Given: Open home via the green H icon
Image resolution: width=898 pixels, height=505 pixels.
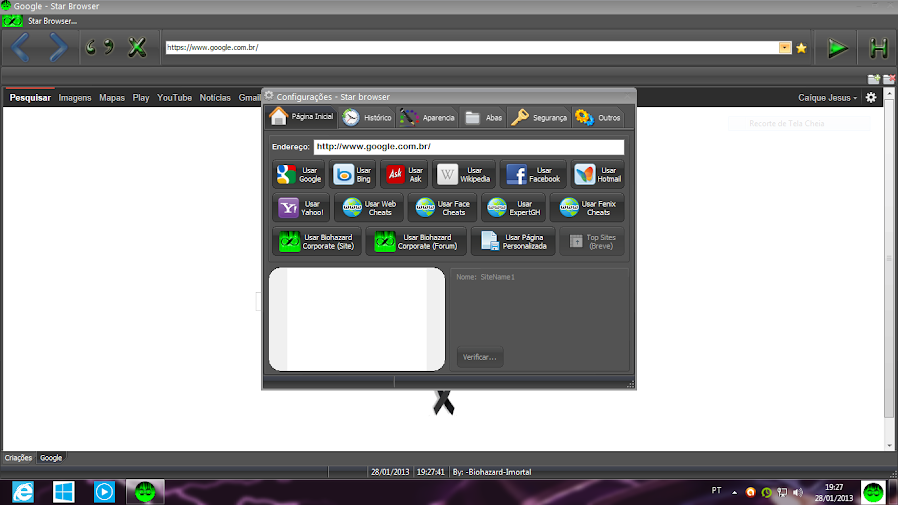Looking at the screenshot, I should (x=878, y=48).
